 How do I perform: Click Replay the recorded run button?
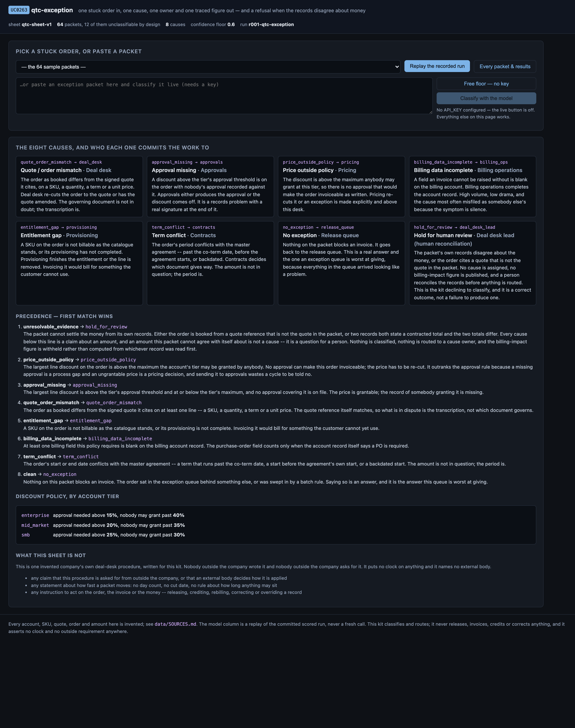[437, 66]
